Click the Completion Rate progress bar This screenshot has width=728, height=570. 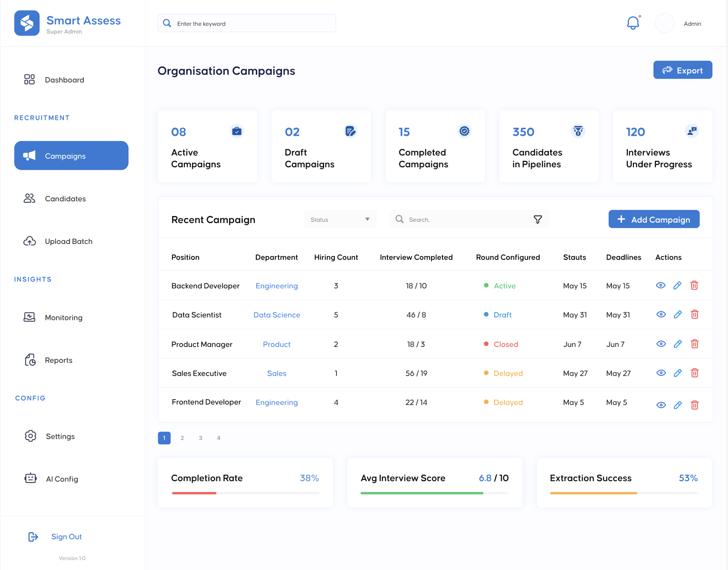(x=245, y=493)
